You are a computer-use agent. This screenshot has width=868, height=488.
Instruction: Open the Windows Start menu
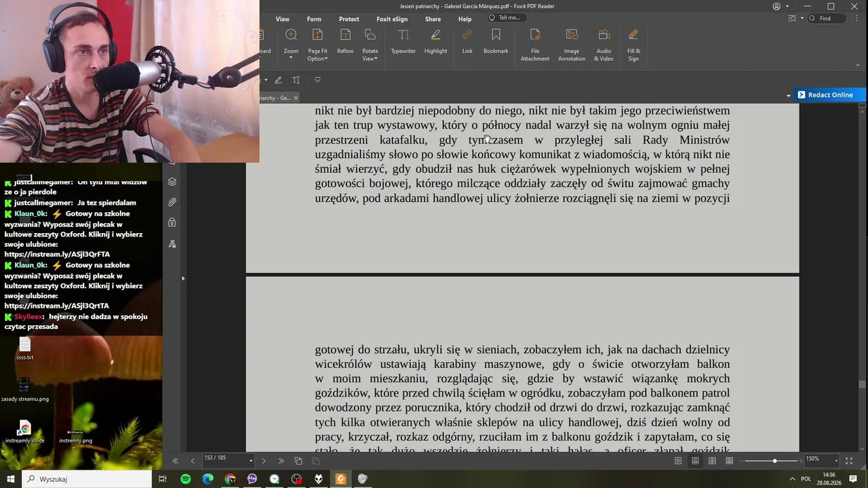click(11, 479)
